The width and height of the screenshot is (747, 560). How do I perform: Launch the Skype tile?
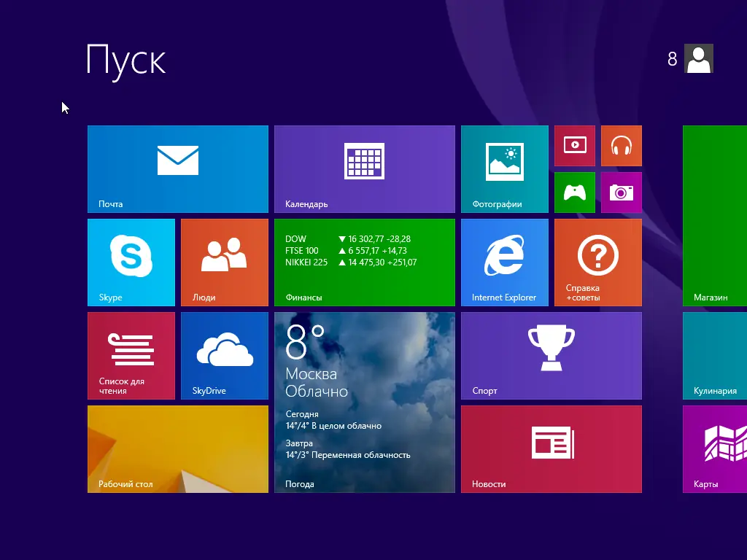[131, 262]
